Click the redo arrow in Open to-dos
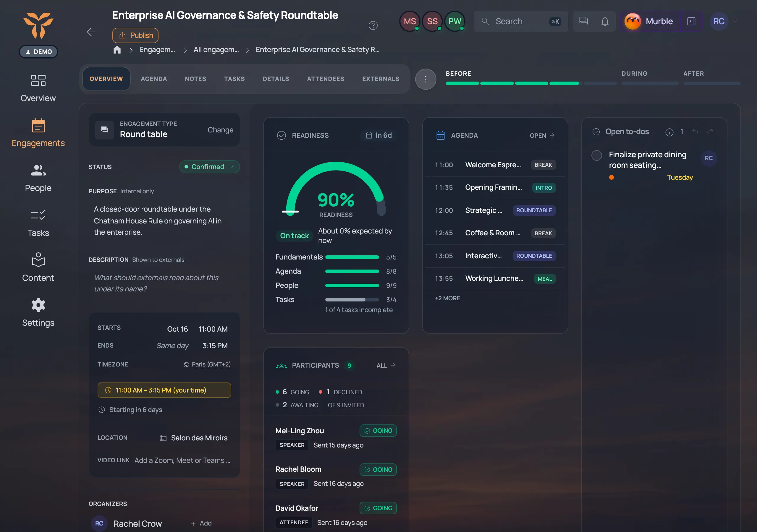 (x=710, y=132)
